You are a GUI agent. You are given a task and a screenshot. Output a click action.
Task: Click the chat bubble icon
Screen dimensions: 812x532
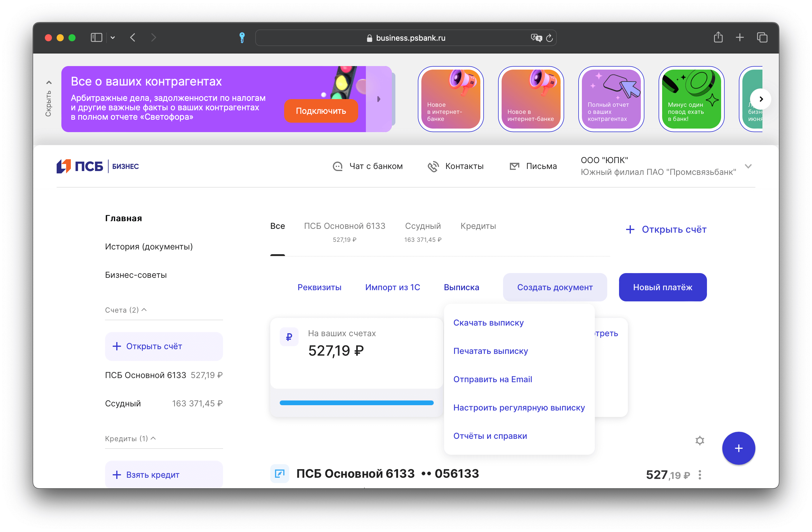(x=338, y=166)
